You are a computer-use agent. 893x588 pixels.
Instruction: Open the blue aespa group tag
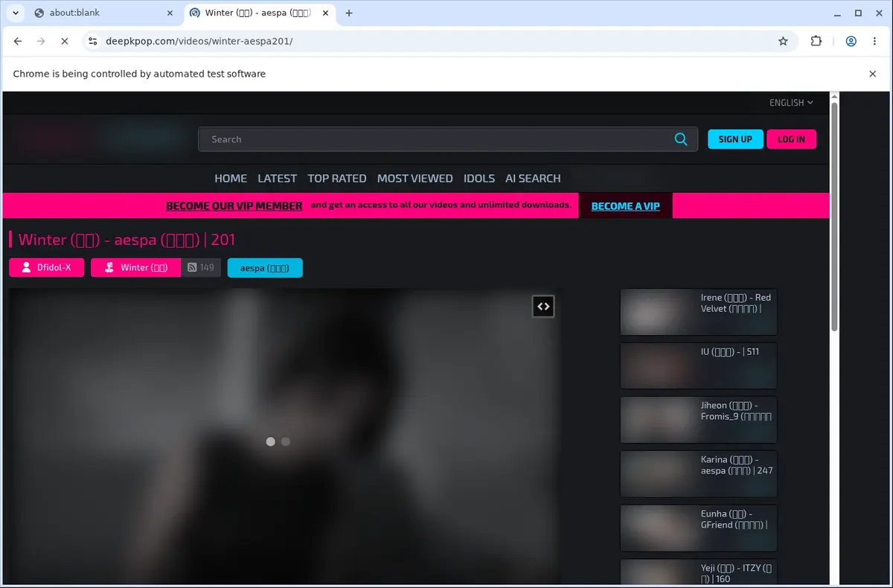click(x=265, y=268)
